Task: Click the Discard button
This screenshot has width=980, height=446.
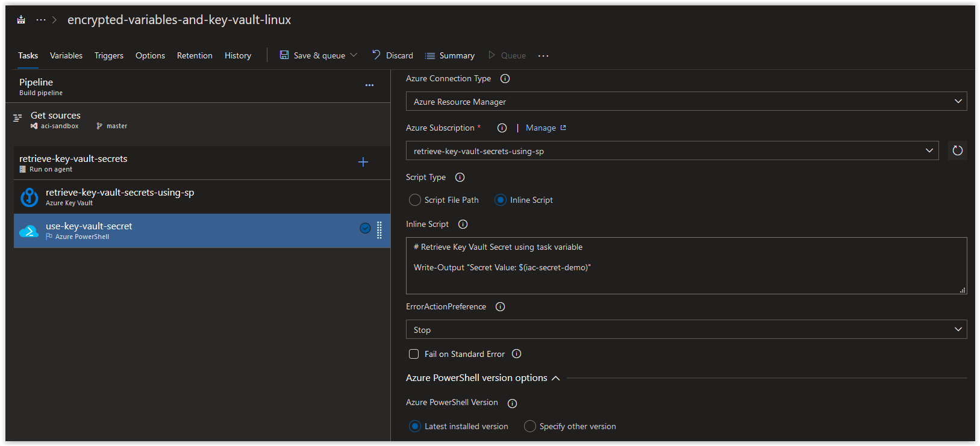Action: coord(393,55)
